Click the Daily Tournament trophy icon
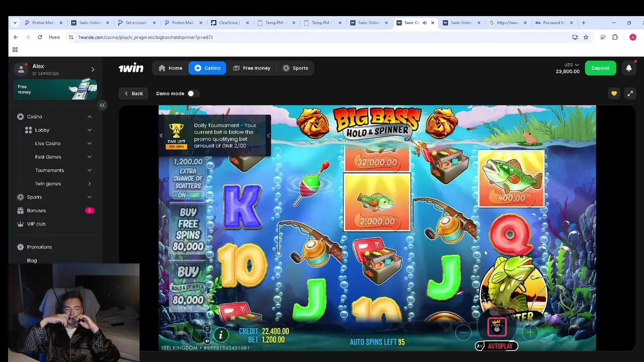The width and height of the screenshot is (644, 362). pos(176,132)
